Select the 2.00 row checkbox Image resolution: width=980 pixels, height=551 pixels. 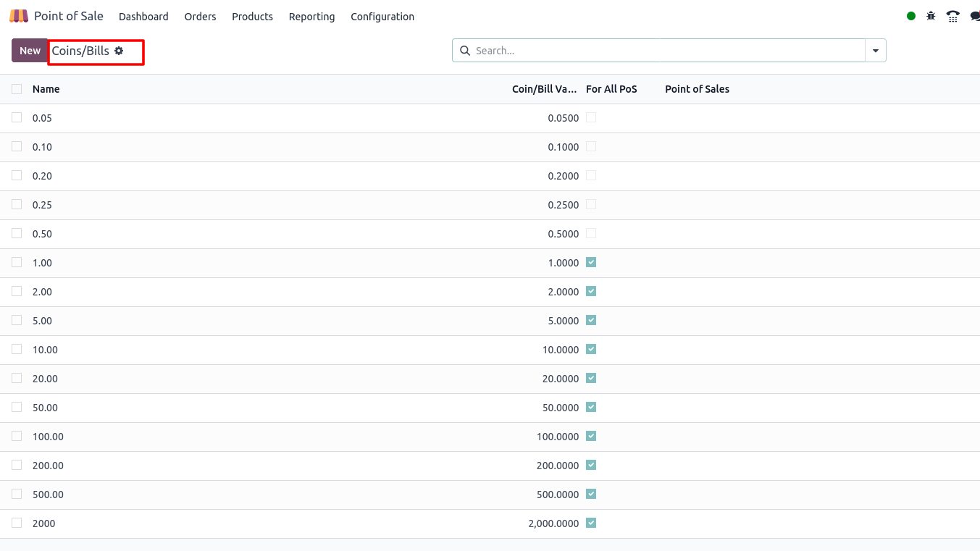(x=17, y=291)
